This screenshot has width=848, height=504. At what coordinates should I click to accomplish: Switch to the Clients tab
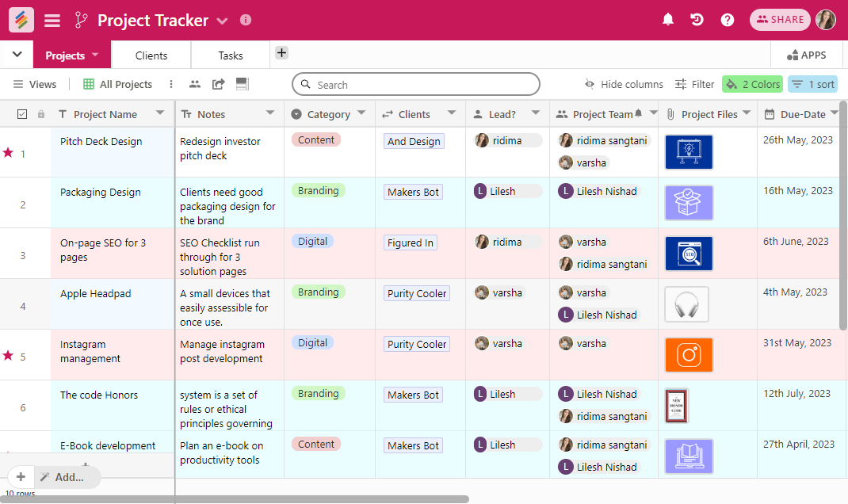click(x=150, y=55)
